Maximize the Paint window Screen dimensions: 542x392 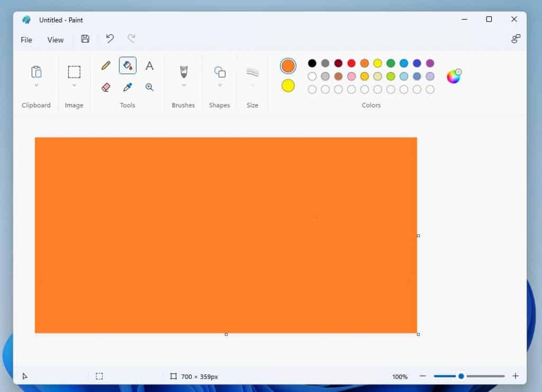489,20
